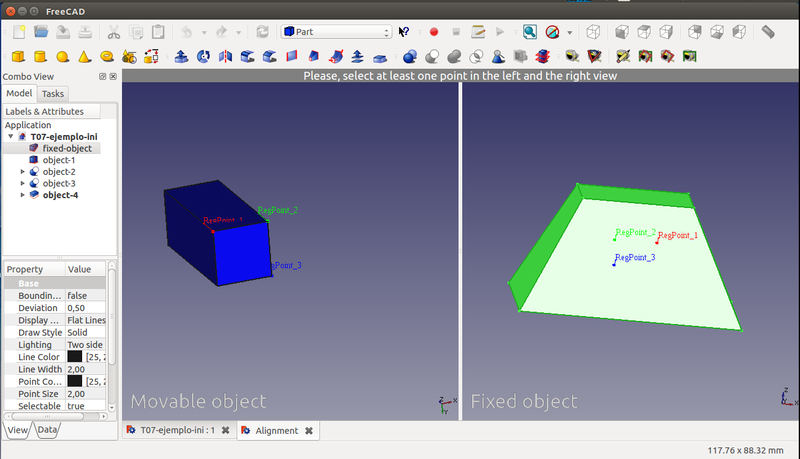Create a box primitive
The height and width of the screenshot is (459, 800).
18,56
